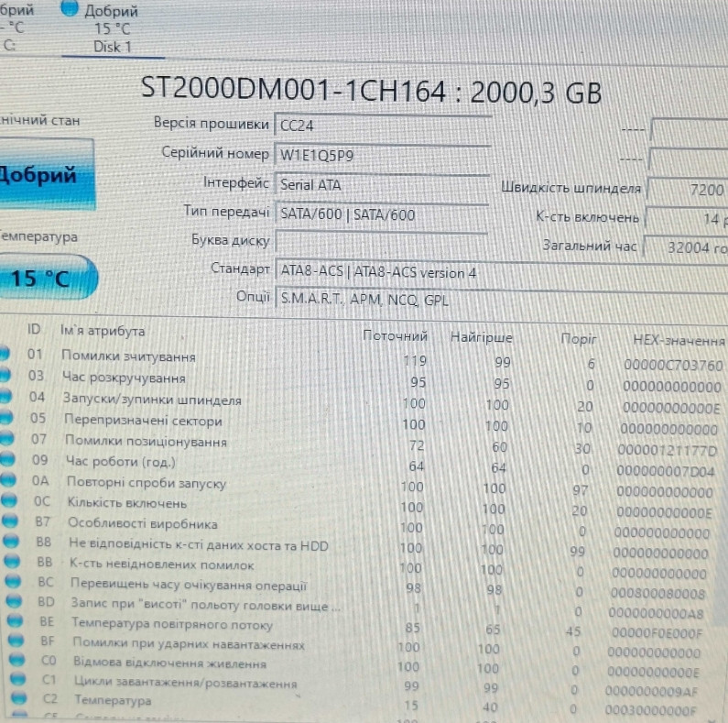Click status orb for attribute 09

coord(7,458)
